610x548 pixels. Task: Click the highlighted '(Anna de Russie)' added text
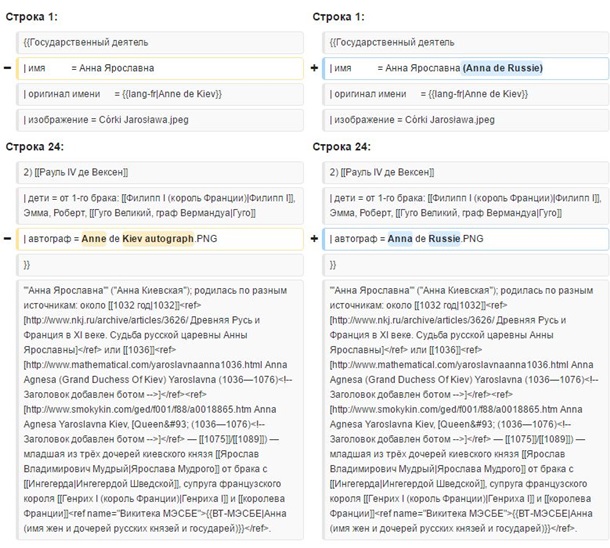502,68
